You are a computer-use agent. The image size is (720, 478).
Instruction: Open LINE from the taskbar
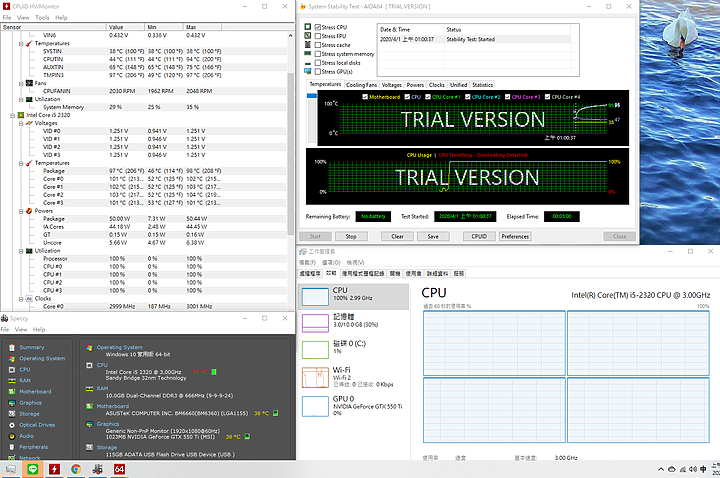tap(33, 469)
